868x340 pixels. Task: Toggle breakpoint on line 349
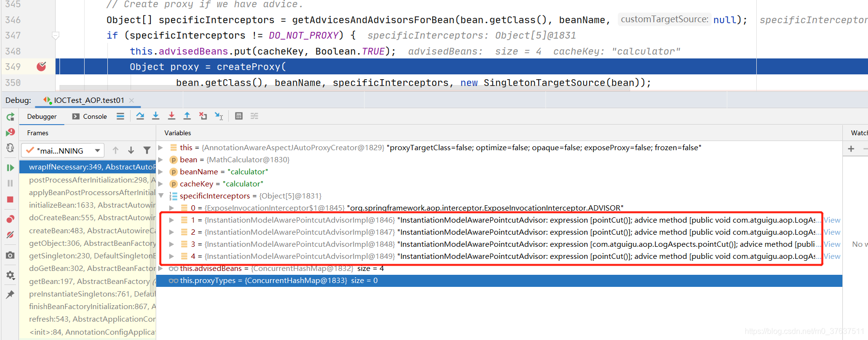(x=42, y=67)
